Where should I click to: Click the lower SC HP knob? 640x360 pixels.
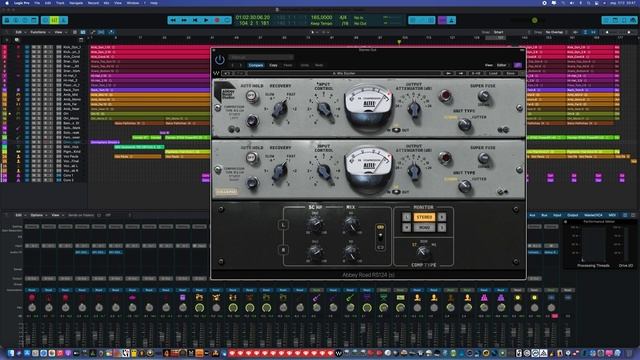tap(315, 252)
